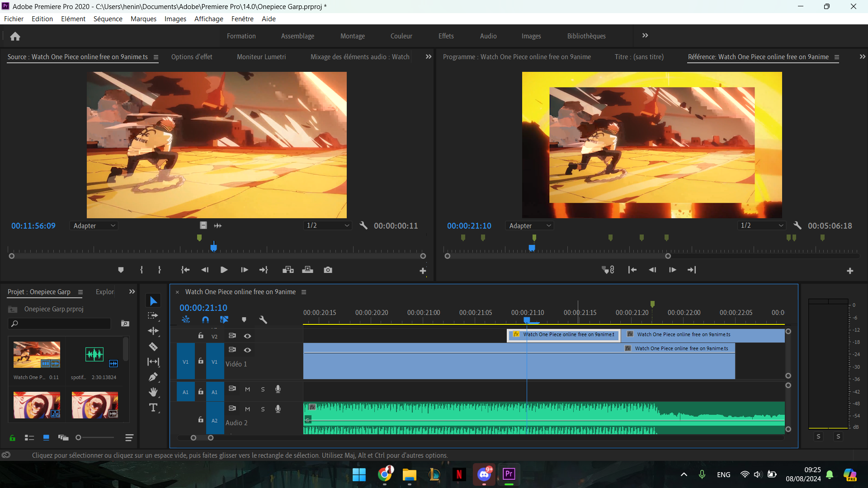Screen dimensions: 868x488
Task: Open the Séquence menu
Action: (x=108, y=19)
